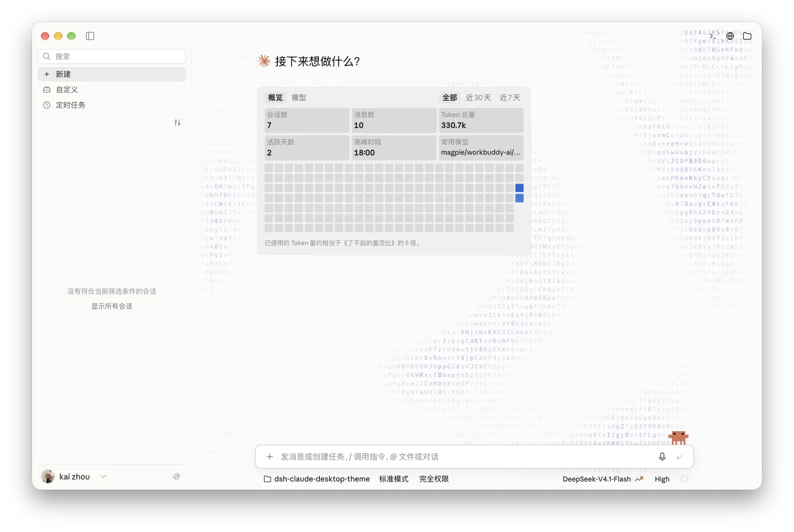Select the 近30天 time range
The image size is (794, 532).
478,98
